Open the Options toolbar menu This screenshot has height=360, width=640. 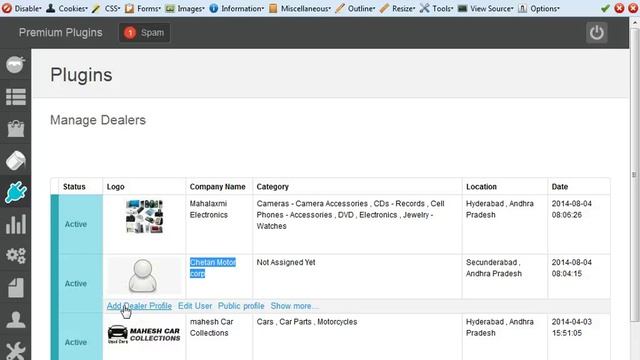(539, 8)
